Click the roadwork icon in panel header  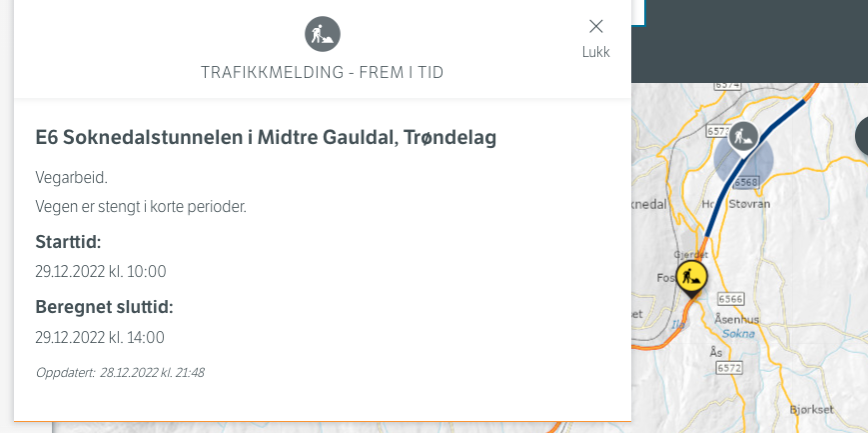pyautogui.click(x=323, y=35)
